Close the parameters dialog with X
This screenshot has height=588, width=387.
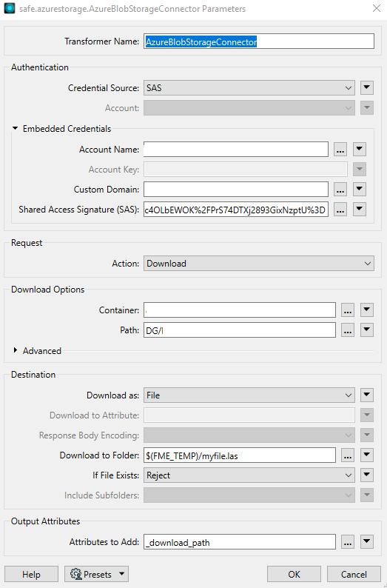[x=377, y=8]
